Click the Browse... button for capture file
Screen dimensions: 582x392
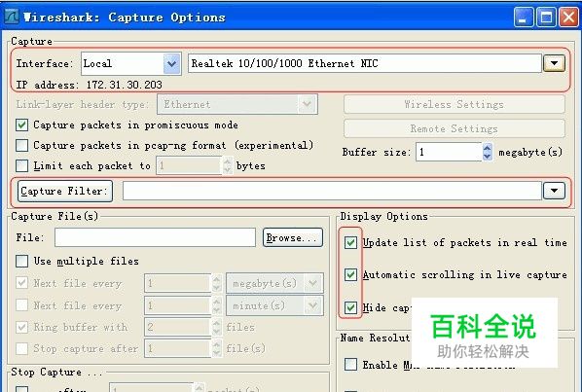[x=293, y=237]
